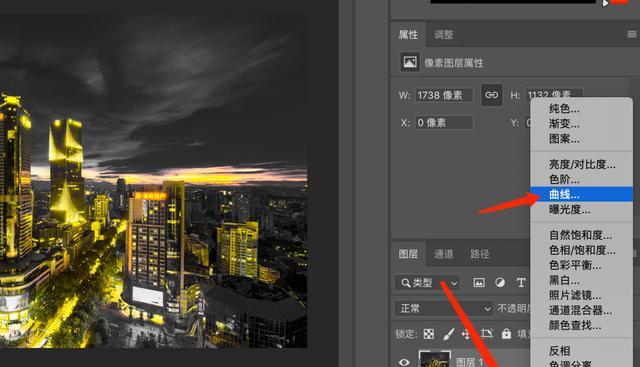Click the type layer filter icon
The image size is (640, 367).
tap(521, 282)
